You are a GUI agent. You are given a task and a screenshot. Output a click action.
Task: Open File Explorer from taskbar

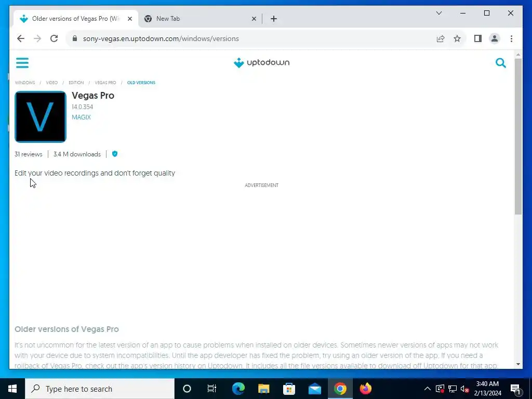(x=263, y=389)
